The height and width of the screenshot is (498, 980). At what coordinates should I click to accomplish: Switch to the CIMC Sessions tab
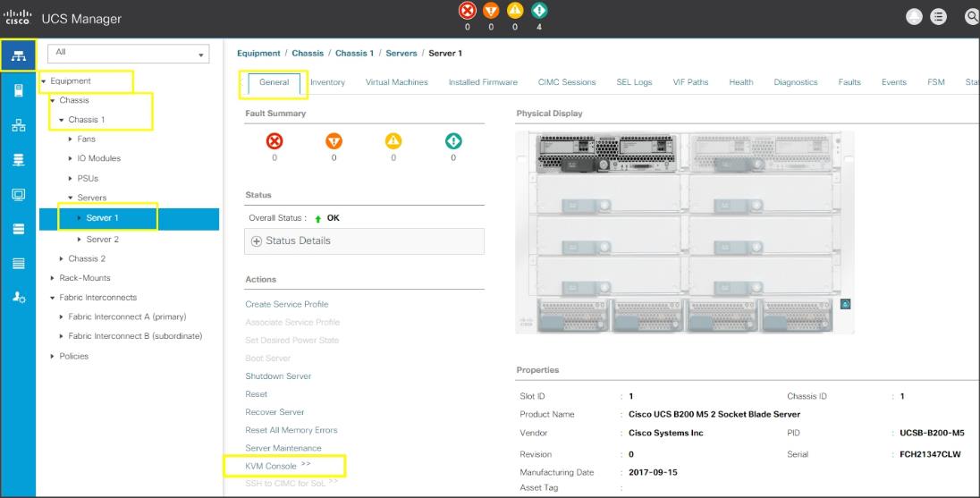(567, 82)
